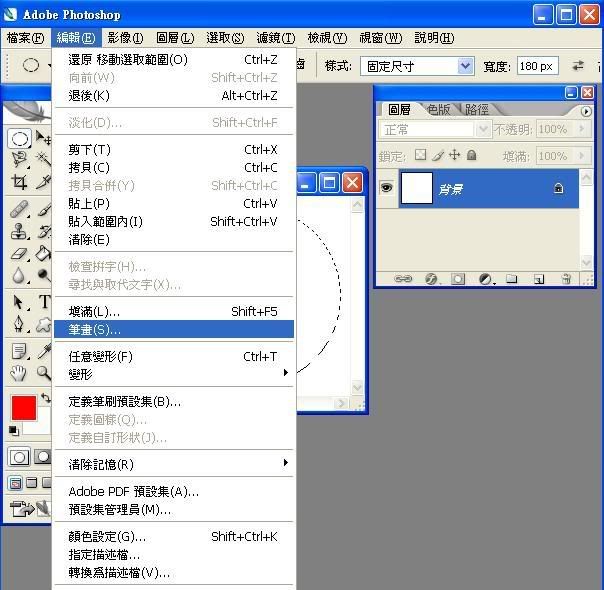Image resolution: width=604 pixels, height=590 pixels.
Task: Click document window scroll up arrow
Action: pyautogui.click(x=357, y=205)
